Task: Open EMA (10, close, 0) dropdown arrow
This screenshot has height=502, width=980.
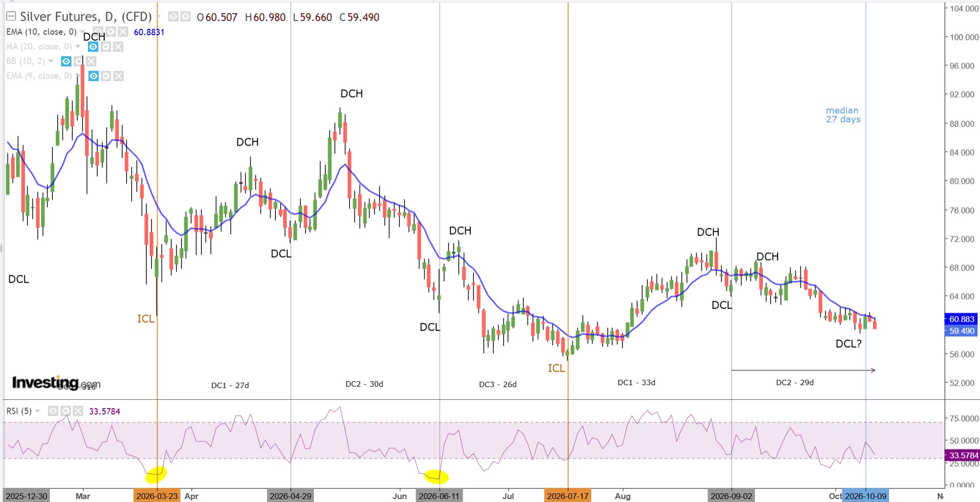Action: pos(82,32)
